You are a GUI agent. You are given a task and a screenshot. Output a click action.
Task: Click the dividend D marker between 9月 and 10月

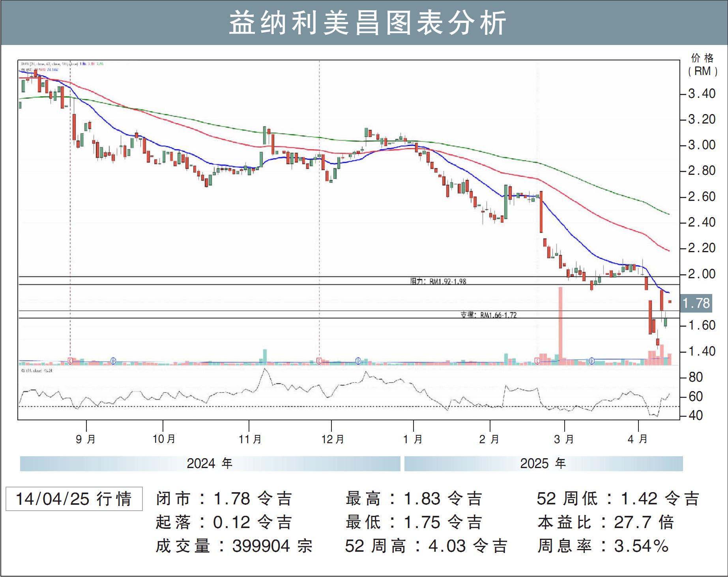coord(113,361)
